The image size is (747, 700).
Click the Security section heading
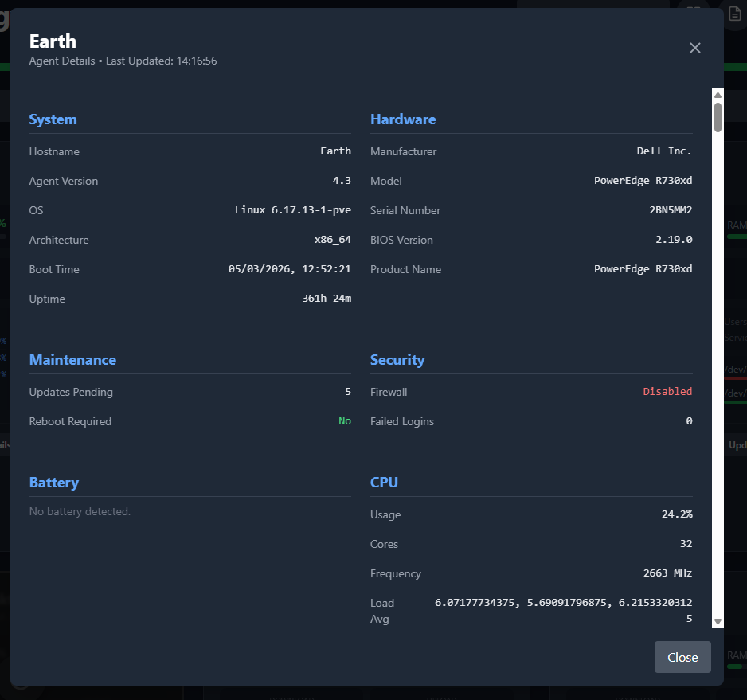coord(397,360)
